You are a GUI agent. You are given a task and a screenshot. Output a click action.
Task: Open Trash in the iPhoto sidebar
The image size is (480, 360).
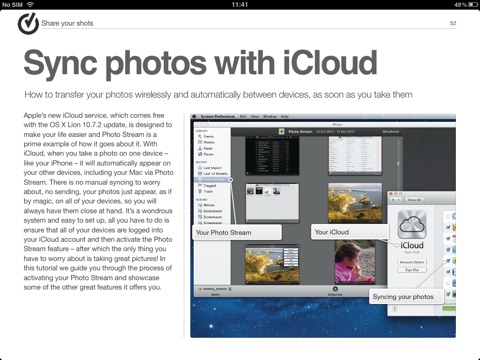pyautogui.click(x=206, y=192)
